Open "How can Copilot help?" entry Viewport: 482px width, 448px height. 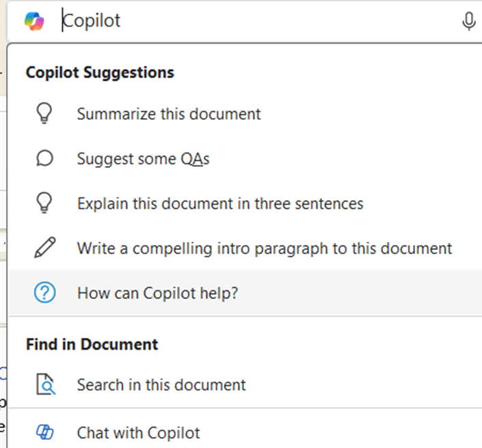[x=157, y=293]
